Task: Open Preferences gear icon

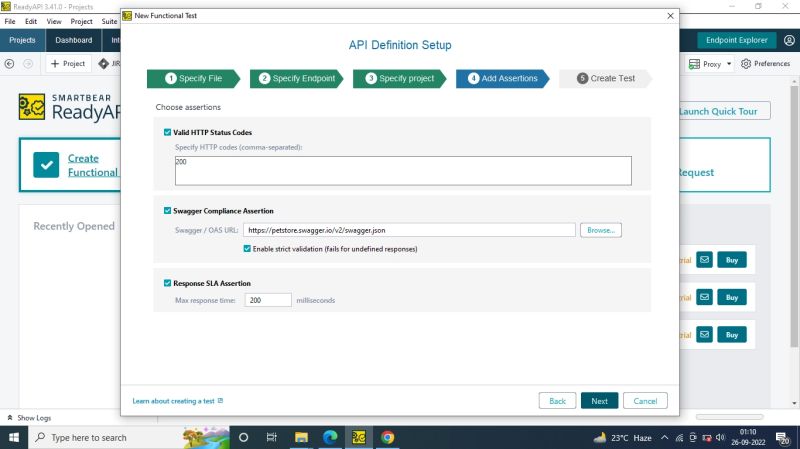Action: (x=746, y=64)
